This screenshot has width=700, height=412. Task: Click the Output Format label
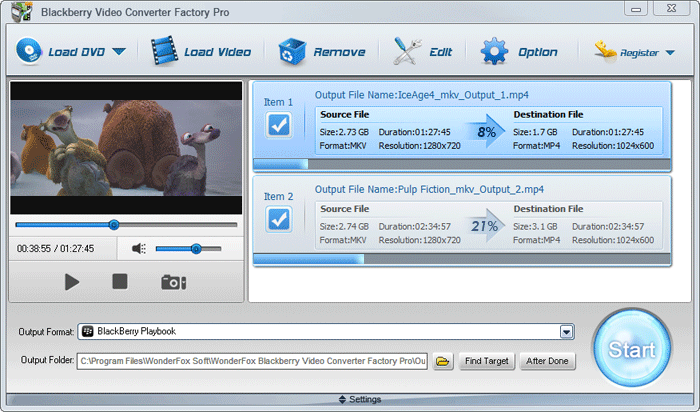(x=46, y=332)
